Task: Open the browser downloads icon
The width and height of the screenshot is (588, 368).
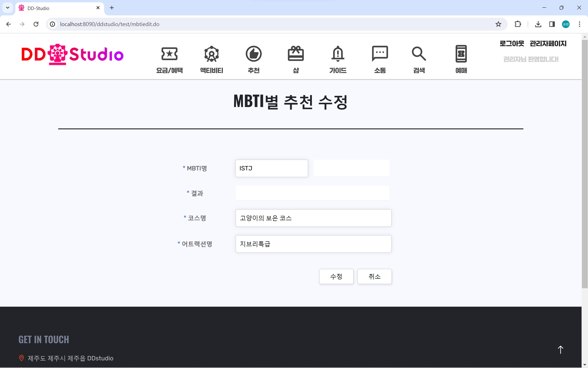Action: click(x=538, y=24)
